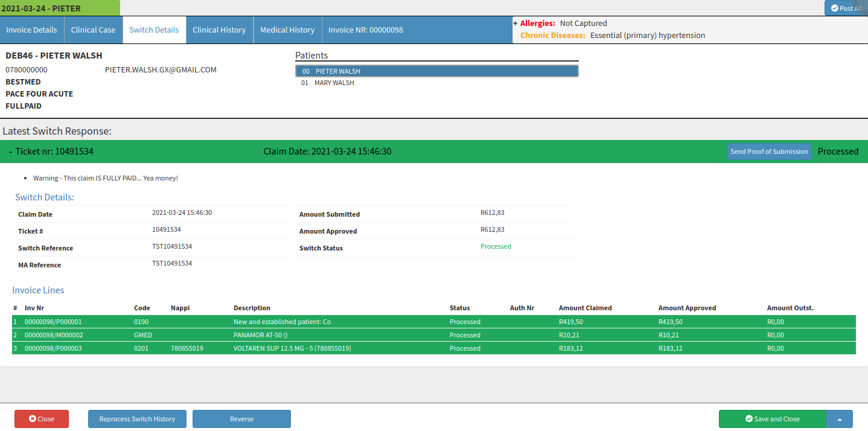Open the Invoice Details tab
The width and height of the screenshot is (868, 431).
pyautogui.click(x=31, y=30)
